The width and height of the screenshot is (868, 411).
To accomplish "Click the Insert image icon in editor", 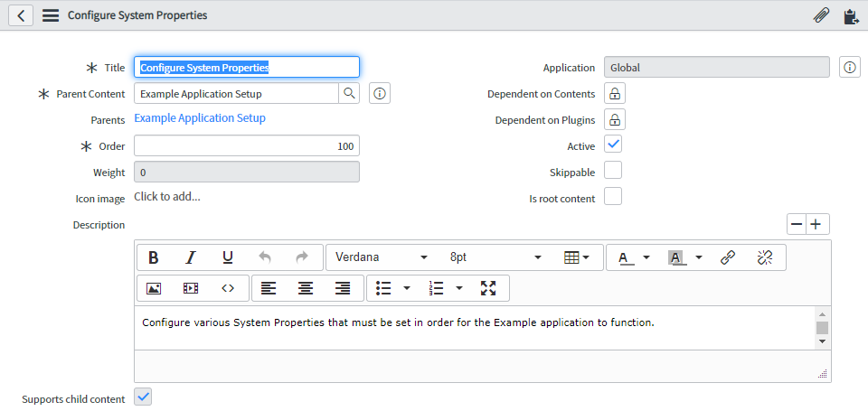I will click(x=154, y=288).
